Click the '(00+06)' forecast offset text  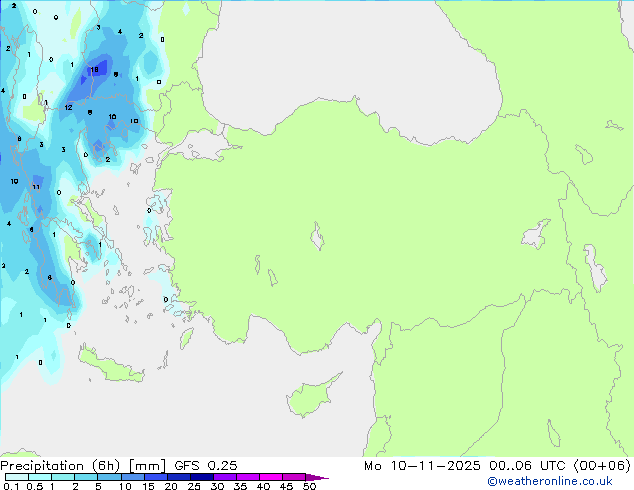pyautogui.click(x=602, y=466)
